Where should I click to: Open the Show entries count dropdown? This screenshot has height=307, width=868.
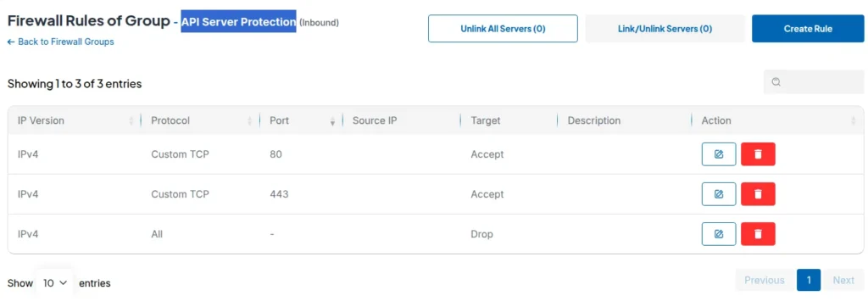[x=55, y=283]
